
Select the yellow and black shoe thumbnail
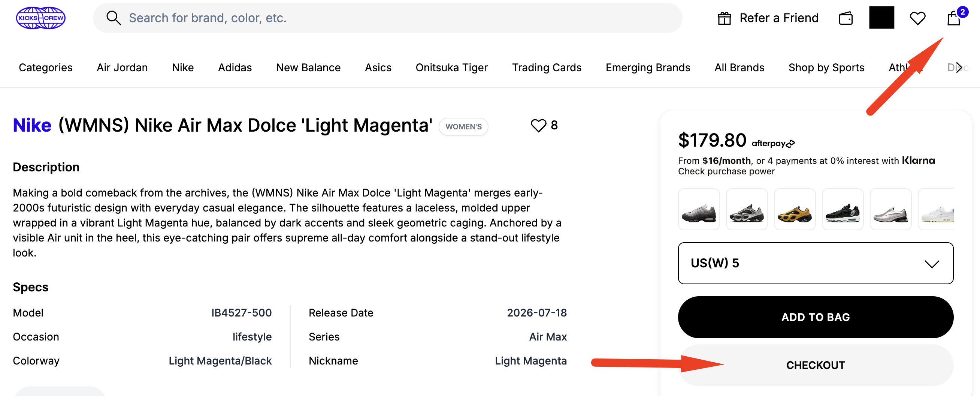[794, 209]
